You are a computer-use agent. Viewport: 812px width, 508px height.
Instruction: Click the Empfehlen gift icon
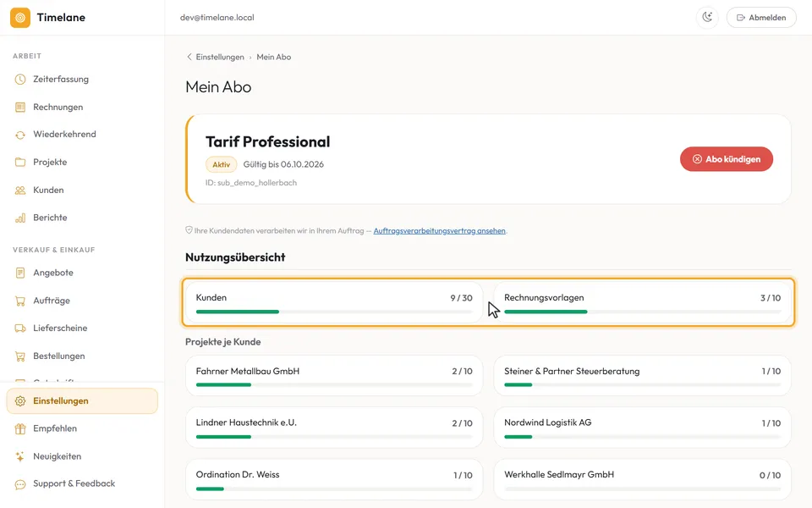[20, 428]
